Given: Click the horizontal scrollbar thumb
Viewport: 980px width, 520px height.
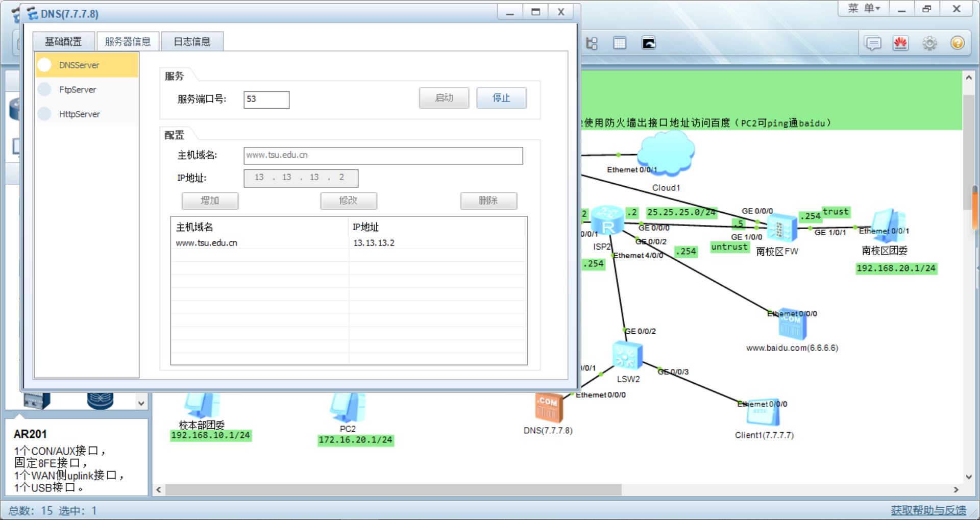Looking at the screenshot, I should [x=394, y=490].
